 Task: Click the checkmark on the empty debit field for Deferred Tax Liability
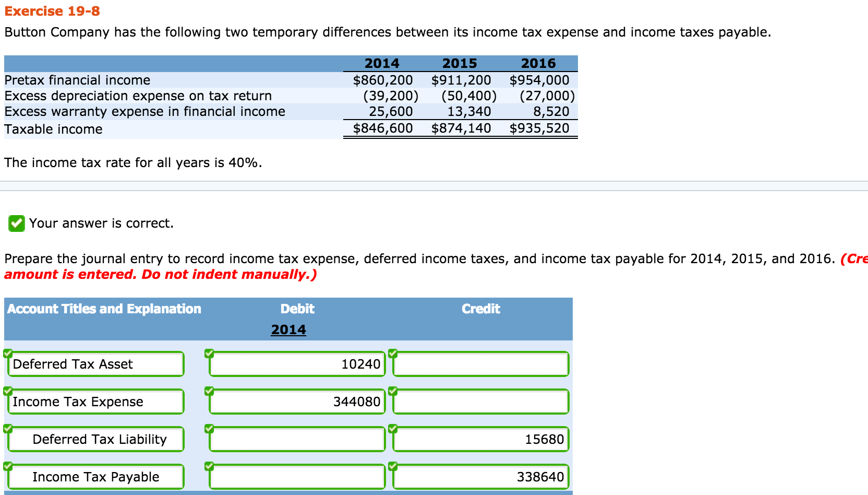[209, 428]
